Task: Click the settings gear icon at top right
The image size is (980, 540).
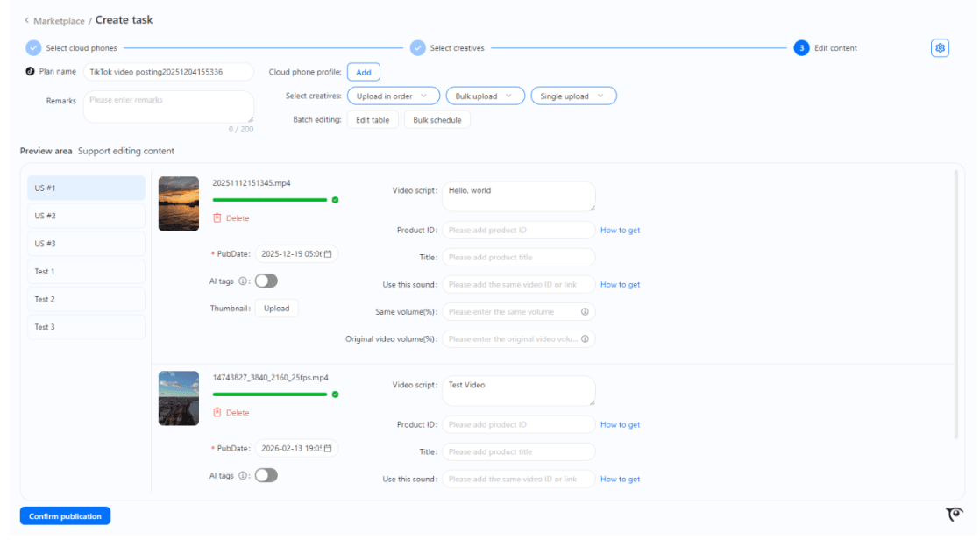Action: pos(940,48)
